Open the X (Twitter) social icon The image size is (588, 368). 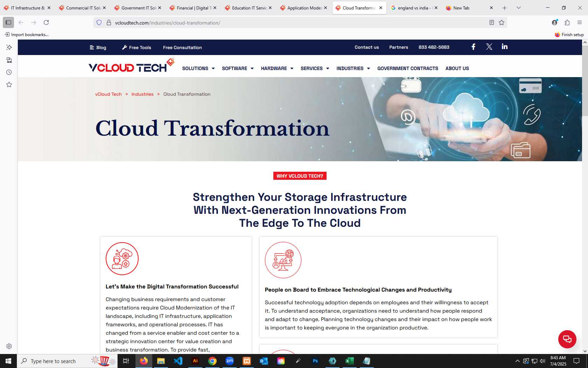(x=489, y=47)
